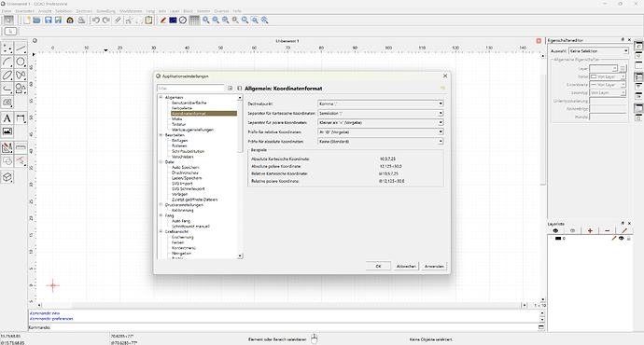The width and height of the screenshot is (644, 345).
Task: Select the Text tool labeled A
Action: point(7,118)
